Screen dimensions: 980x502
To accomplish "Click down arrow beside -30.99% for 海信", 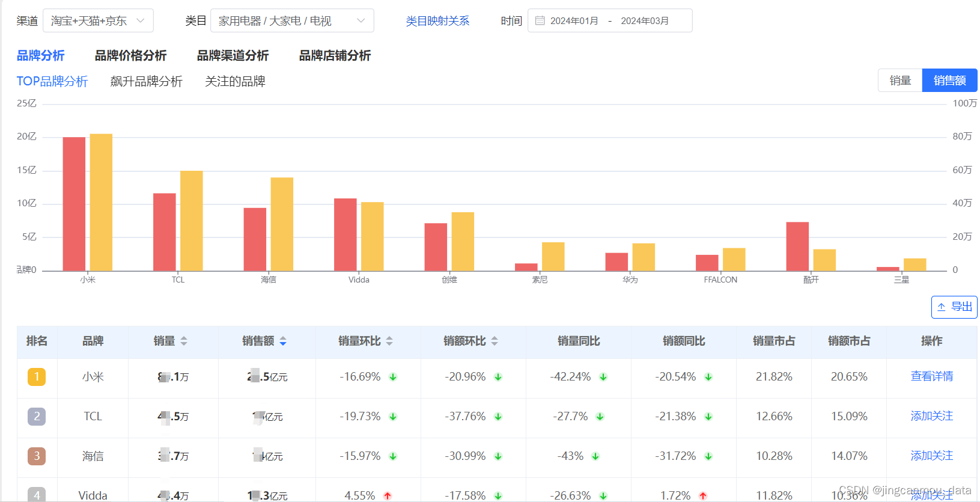I will 498,456.
